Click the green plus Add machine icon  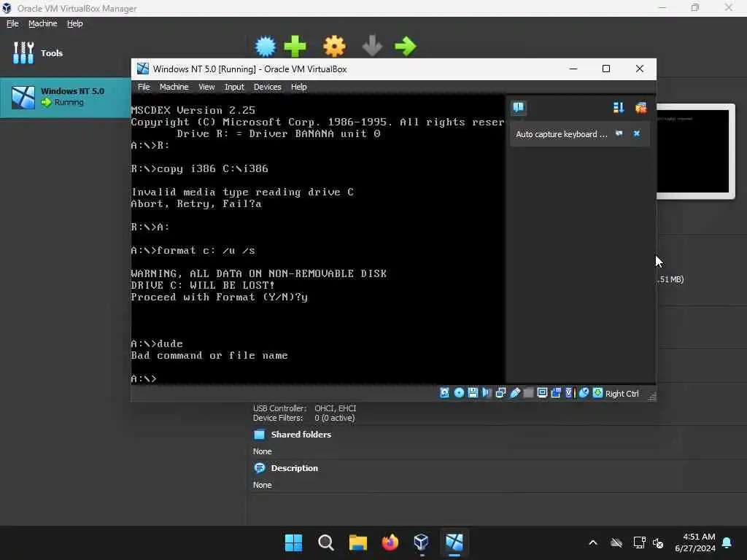coord(295,46)
